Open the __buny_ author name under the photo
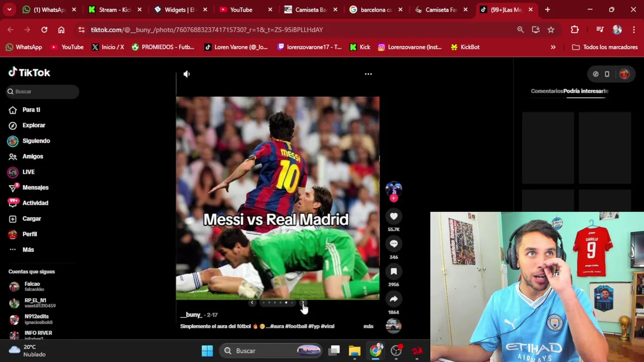This screenshot has height=362, width=644. tap(191, 315)
